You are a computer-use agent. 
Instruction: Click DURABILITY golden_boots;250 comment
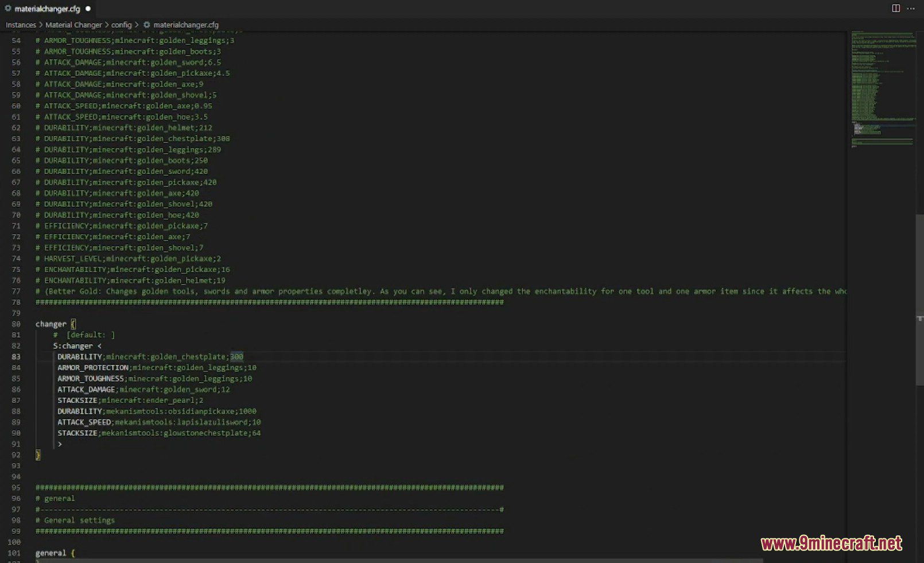(122, 160)
